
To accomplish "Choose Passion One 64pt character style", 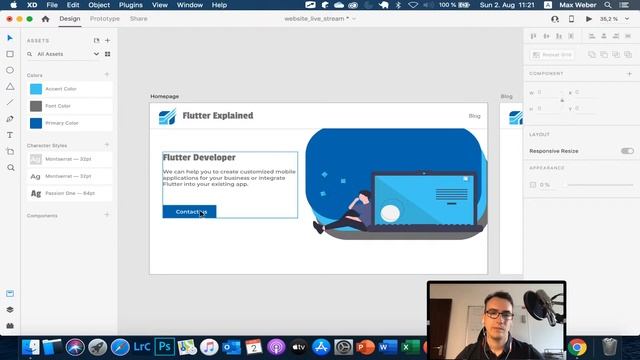I will (x=69, y=193).
